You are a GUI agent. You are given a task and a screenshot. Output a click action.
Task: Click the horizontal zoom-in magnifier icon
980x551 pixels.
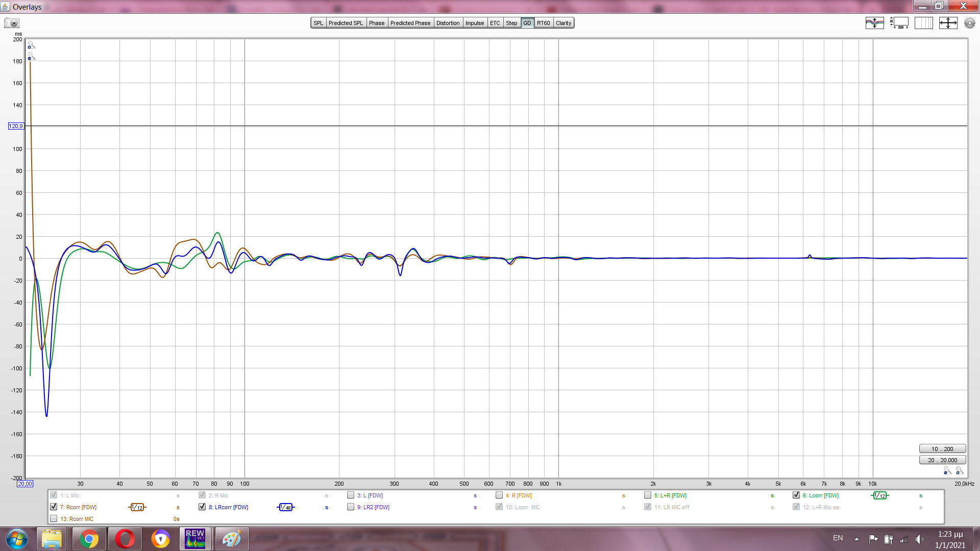coord(959,470)
